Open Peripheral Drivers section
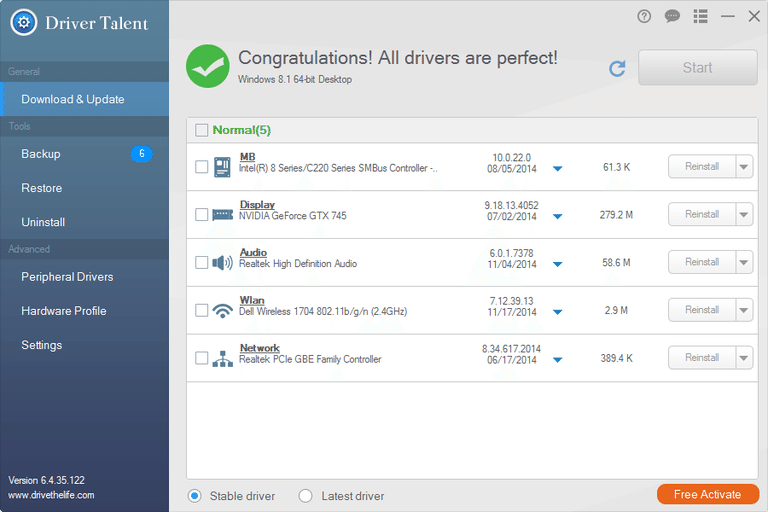The width and height of the screenshot is (768, 512). 85,277
